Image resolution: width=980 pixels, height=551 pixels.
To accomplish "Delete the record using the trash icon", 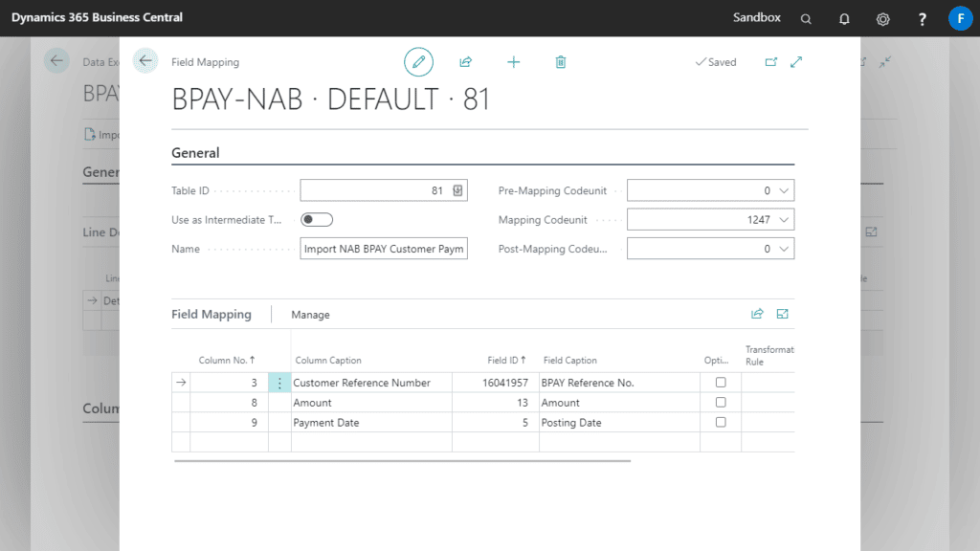I will [561, 61].
